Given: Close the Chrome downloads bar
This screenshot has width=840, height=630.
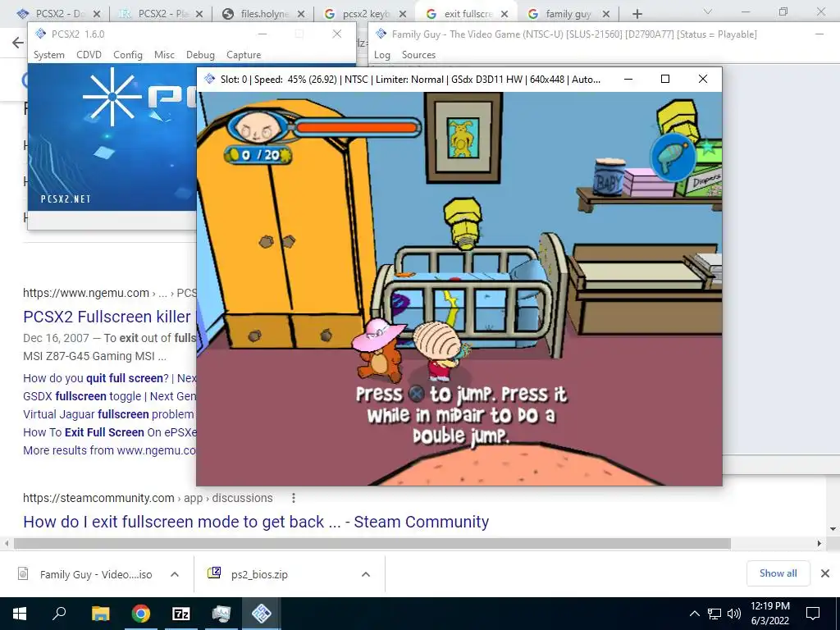Looking at the screenshot, I should pyautogui.click(x=825, y=573).
